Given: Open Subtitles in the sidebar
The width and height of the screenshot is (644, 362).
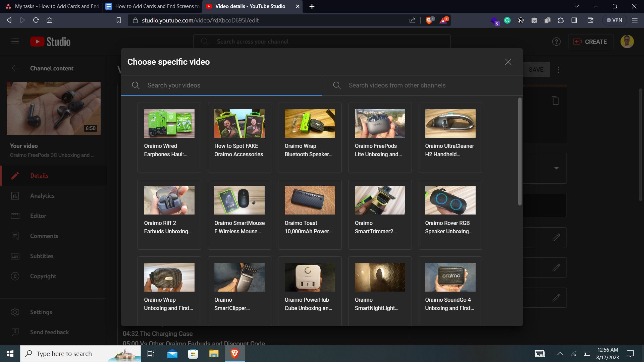Looking at the screenshot, I should pyautogui.click(x=54, y=256).
